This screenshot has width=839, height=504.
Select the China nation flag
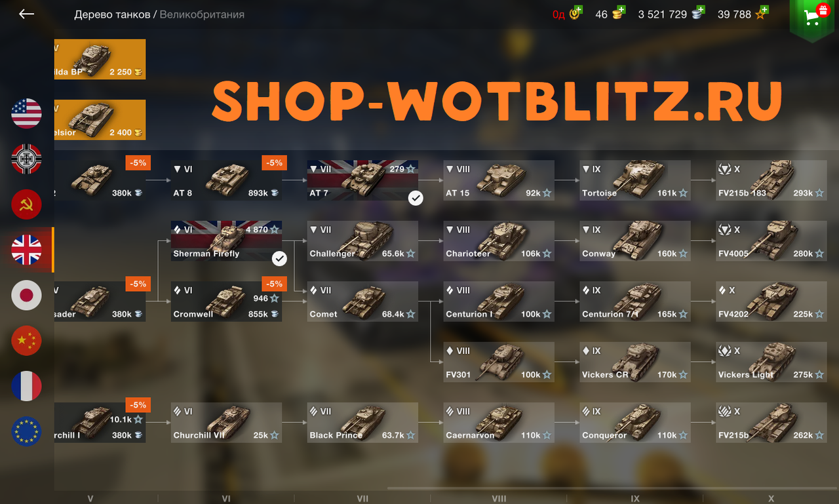(x=26, y=341)
